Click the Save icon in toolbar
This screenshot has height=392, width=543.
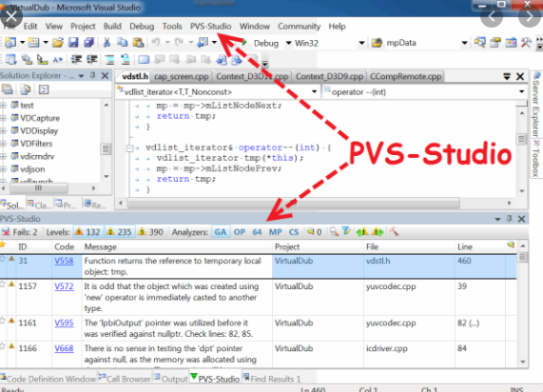click(x=73, y=43)
